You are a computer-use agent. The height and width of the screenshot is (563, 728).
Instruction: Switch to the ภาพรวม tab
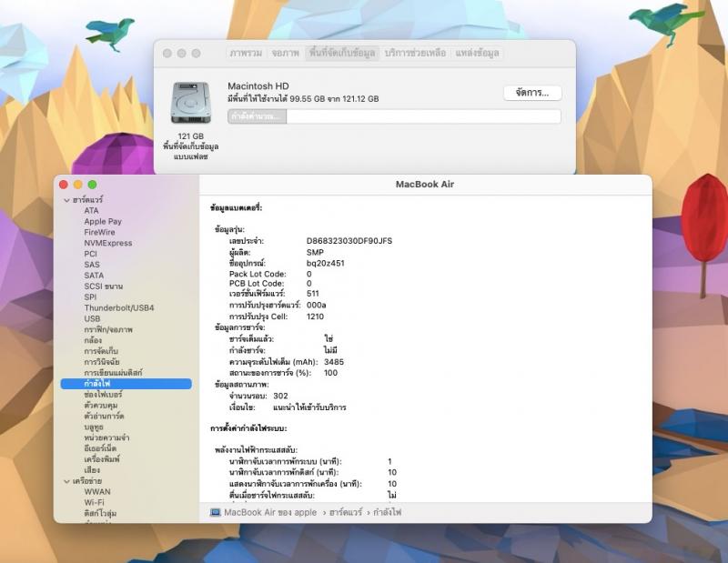[246, 53]
